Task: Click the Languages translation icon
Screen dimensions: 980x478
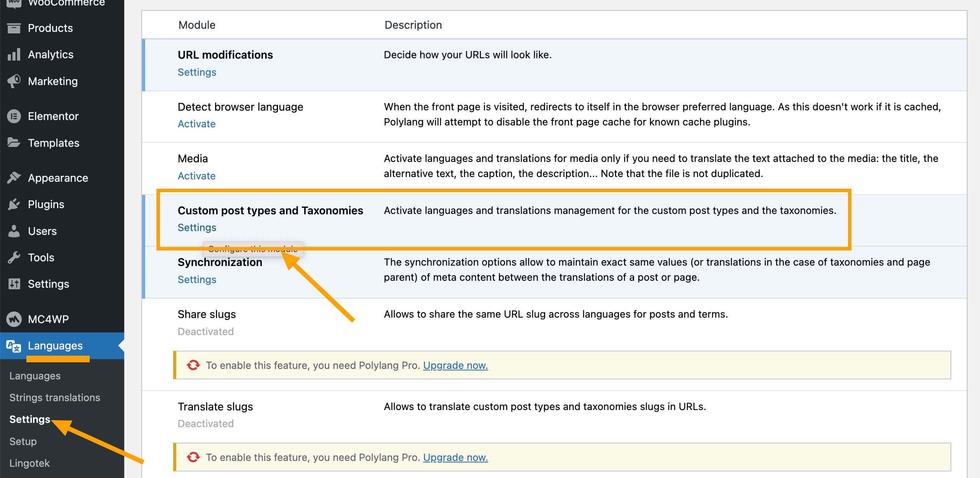Action: click(x=14, y=345)
